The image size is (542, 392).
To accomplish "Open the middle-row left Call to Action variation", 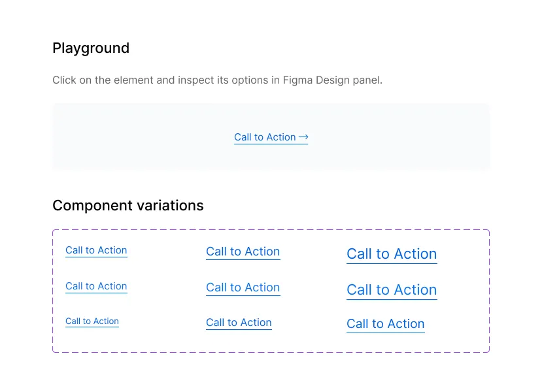I will tap(96, 286).
